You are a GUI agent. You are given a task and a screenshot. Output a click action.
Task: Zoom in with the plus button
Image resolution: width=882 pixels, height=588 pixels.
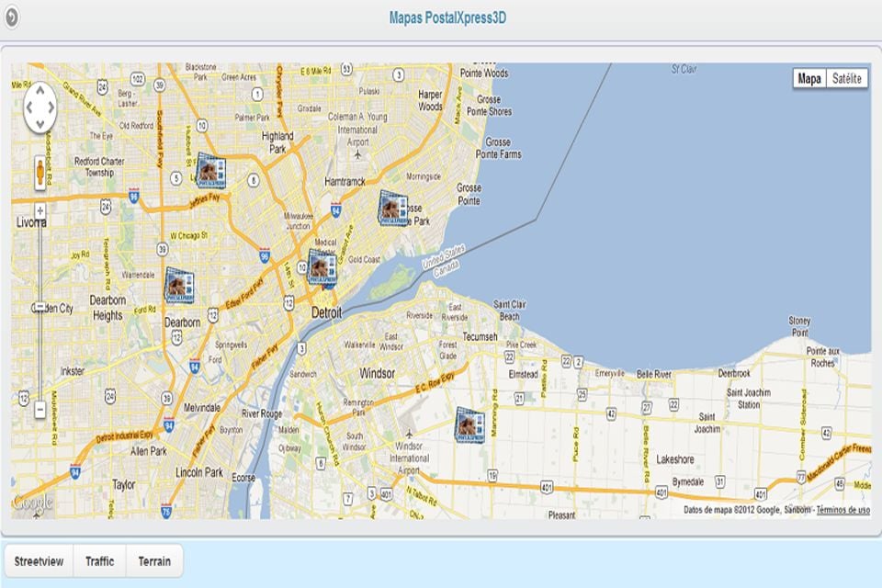click(40, 211)
